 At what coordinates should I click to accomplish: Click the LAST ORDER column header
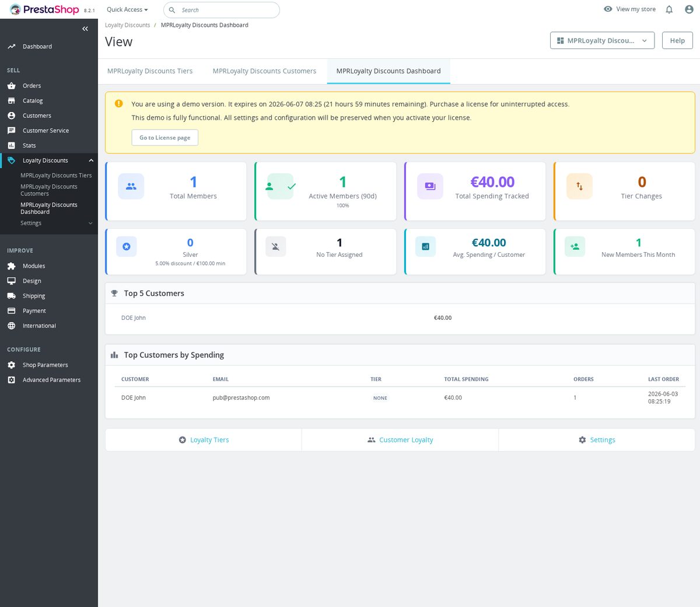pyautogui.click(x=663, y=379)
